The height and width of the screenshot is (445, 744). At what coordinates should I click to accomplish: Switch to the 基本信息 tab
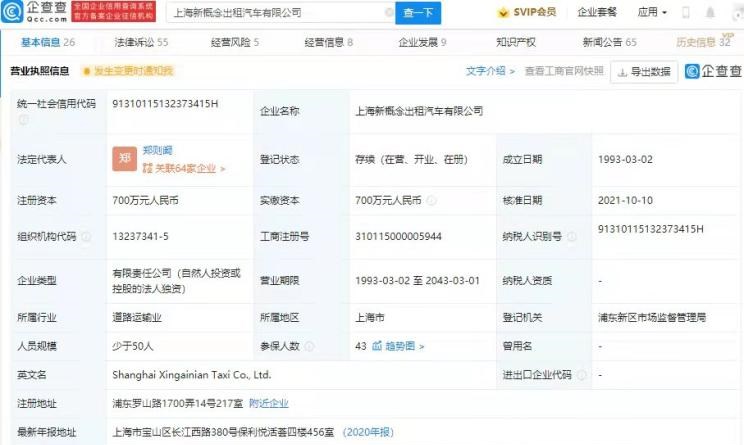click(48, 42)
